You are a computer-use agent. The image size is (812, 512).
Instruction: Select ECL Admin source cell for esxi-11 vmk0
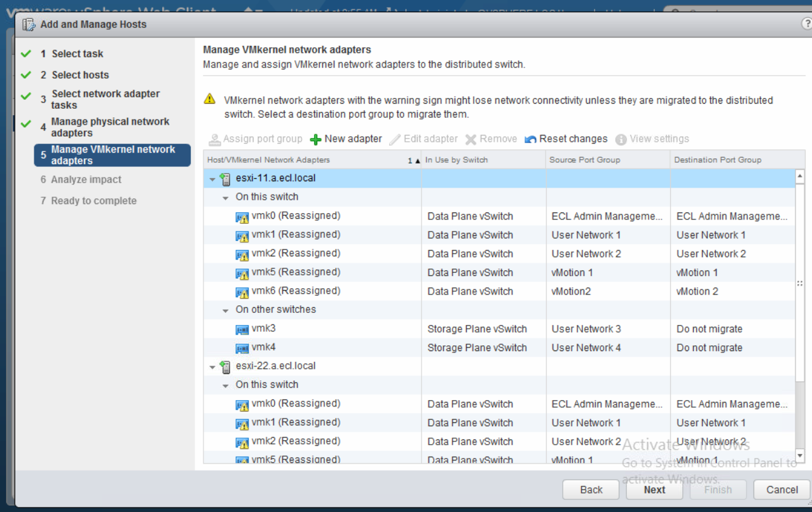pos(607,216)
